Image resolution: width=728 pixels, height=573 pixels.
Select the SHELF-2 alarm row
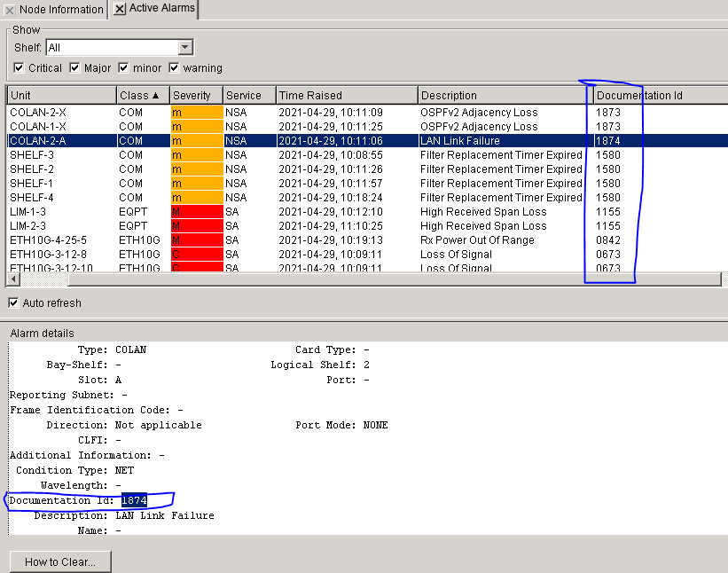coord(367,169)
